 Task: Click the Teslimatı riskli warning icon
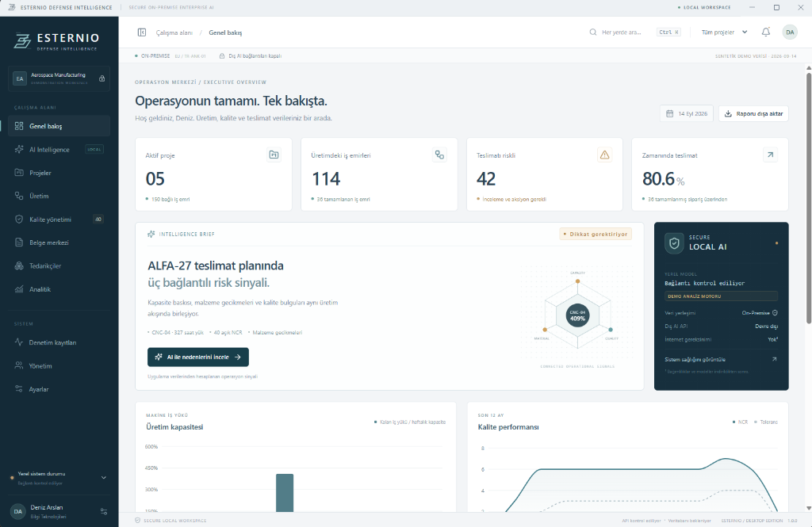[604, 155]
